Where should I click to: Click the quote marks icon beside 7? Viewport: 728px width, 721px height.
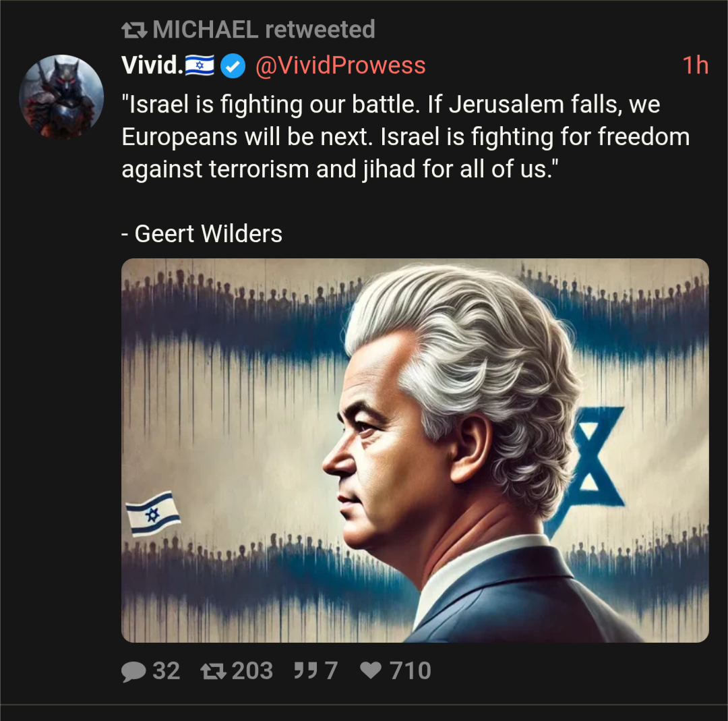click(305, 670)
